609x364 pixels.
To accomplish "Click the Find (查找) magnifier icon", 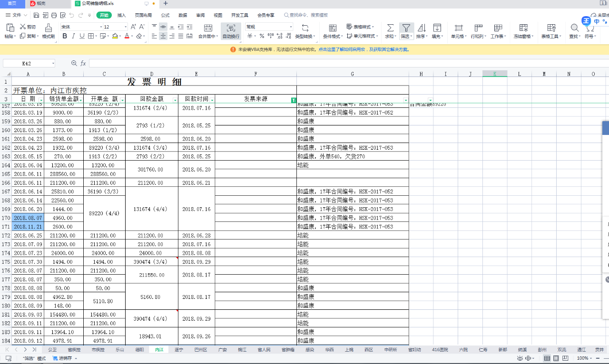I will pos(574,28).
